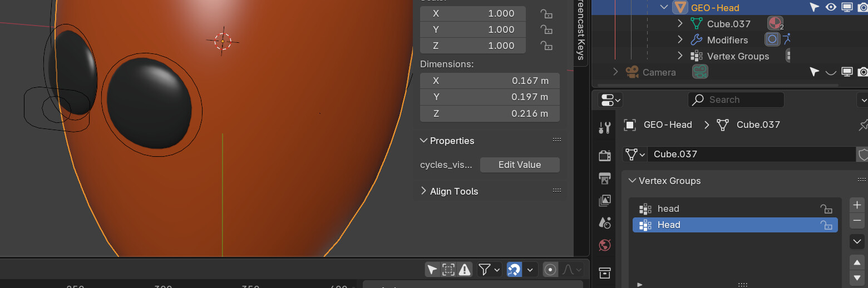Open the Screencast Keys sidebar tab
Viewport: 868px width, 288px height.
[581, 32]
